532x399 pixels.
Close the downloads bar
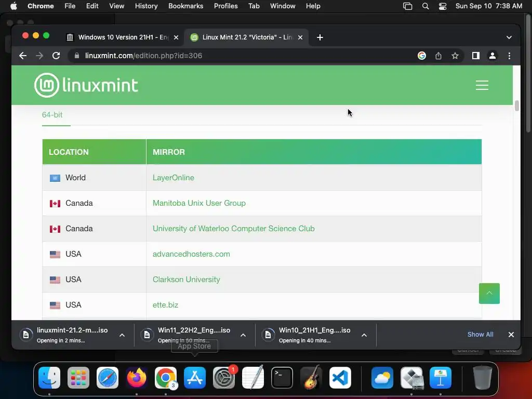click(x=511, y=335)
